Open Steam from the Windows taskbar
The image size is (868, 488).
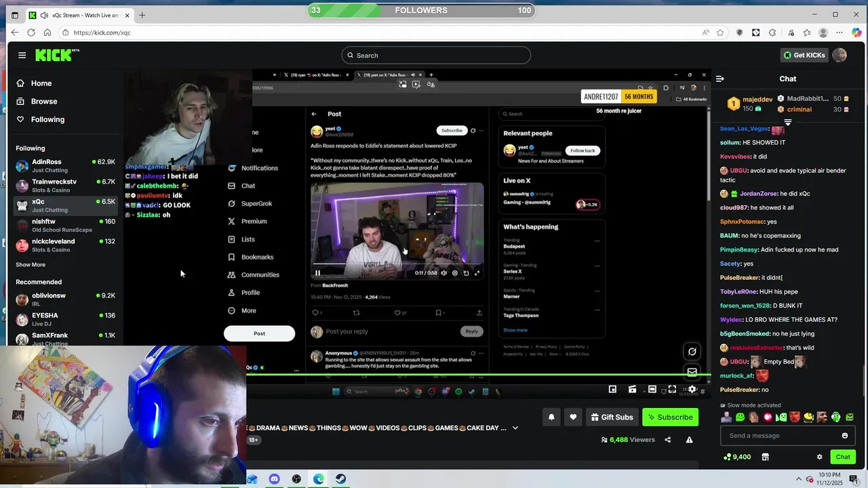340,479
